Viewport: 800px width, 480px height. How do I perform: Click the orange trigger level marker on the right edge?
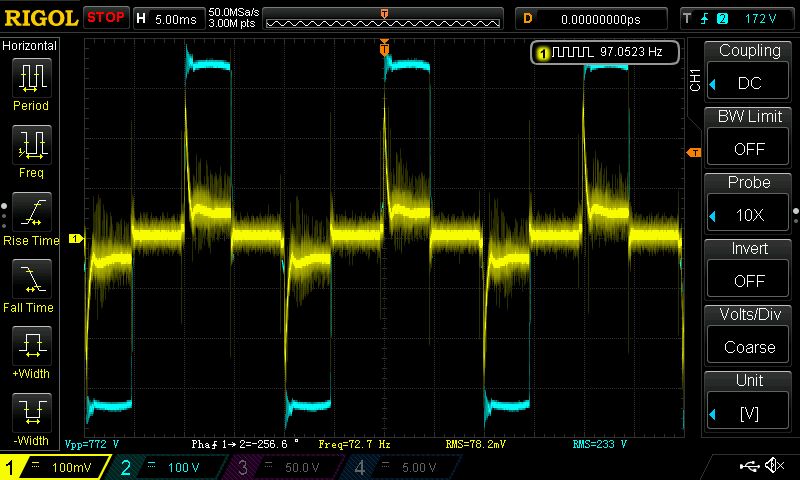pyautogui.click(x=694, y=153)
